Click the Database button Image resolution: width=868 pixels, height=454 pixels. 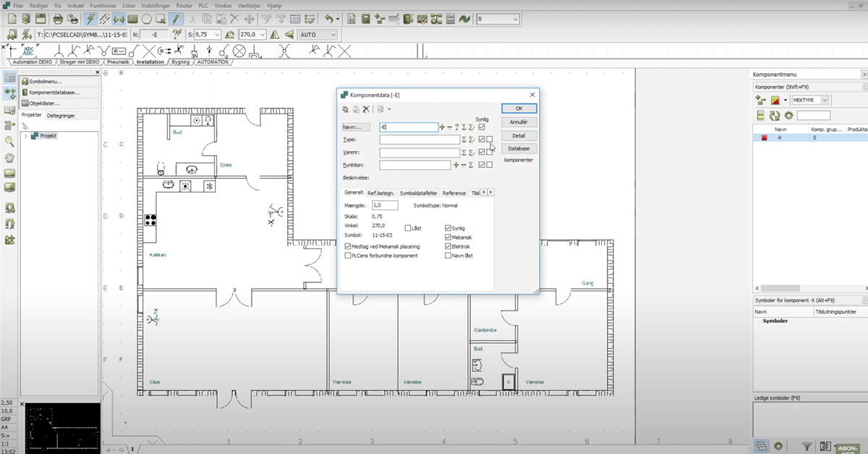click(519, 148)
